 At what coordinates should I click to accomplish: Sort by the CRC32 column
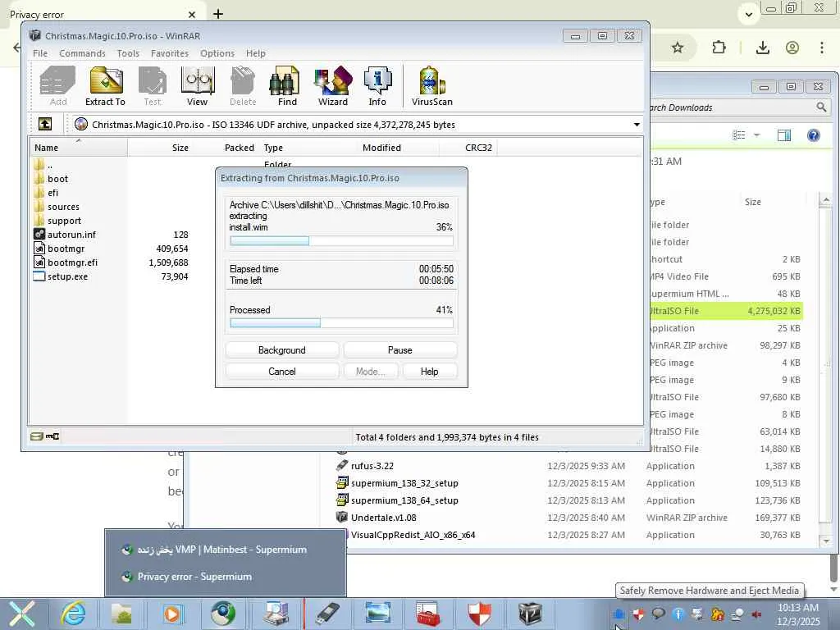coord(468,148)
